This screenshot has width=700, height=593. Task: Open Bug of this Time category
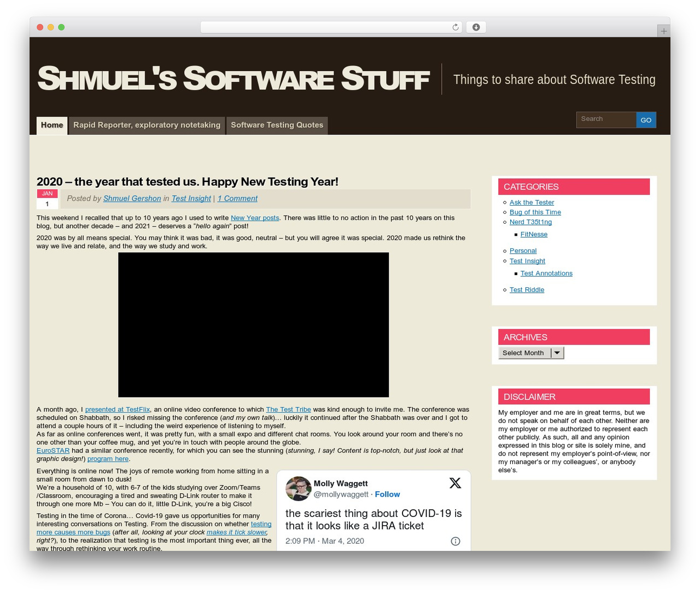535,212
